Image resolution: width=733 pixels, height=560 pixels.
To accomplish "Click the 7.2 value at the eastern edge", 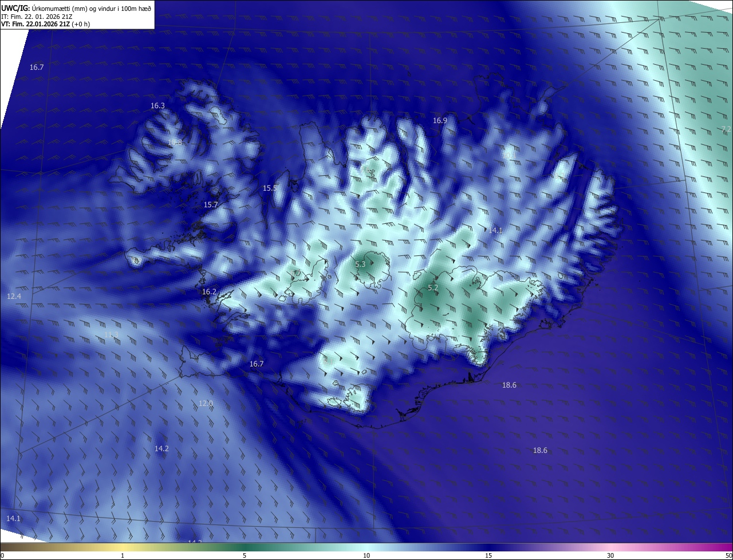I will (726, 129).
